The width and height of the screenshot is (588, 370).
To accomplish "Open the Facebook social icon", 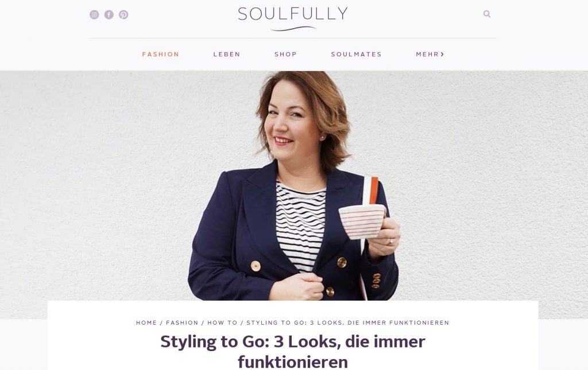I will point(109,14).
